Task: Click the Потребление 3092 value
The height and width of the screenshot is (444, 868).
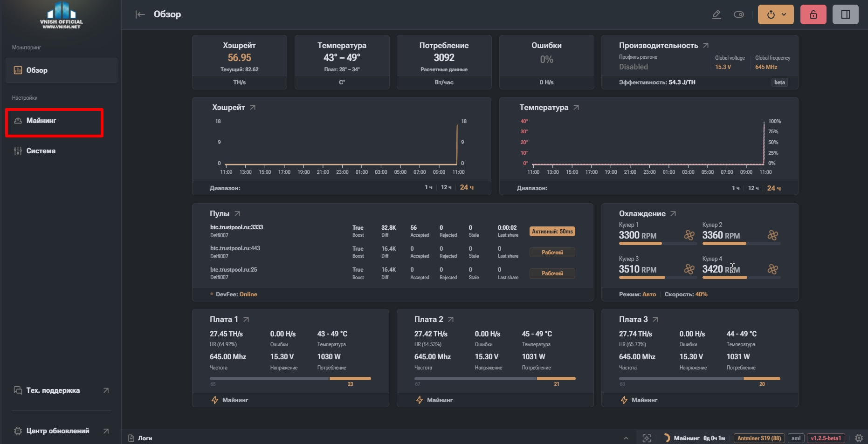Action: point(444,58)
